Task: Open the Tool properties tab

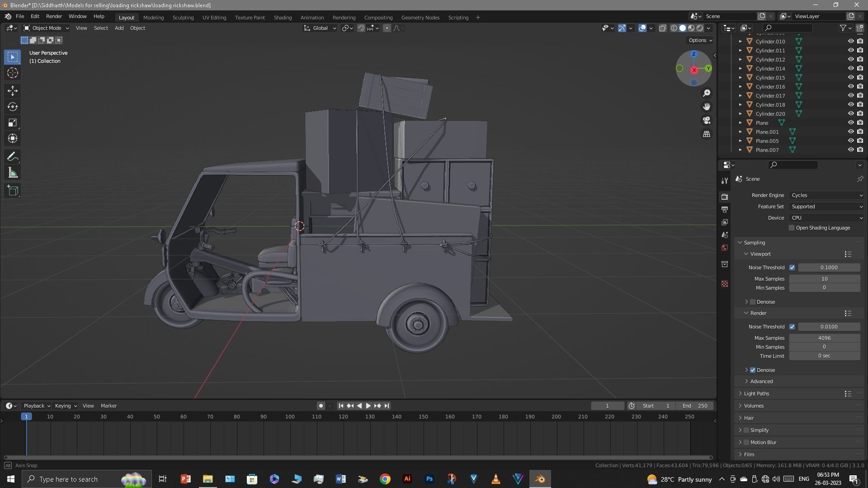Action: 725,180
